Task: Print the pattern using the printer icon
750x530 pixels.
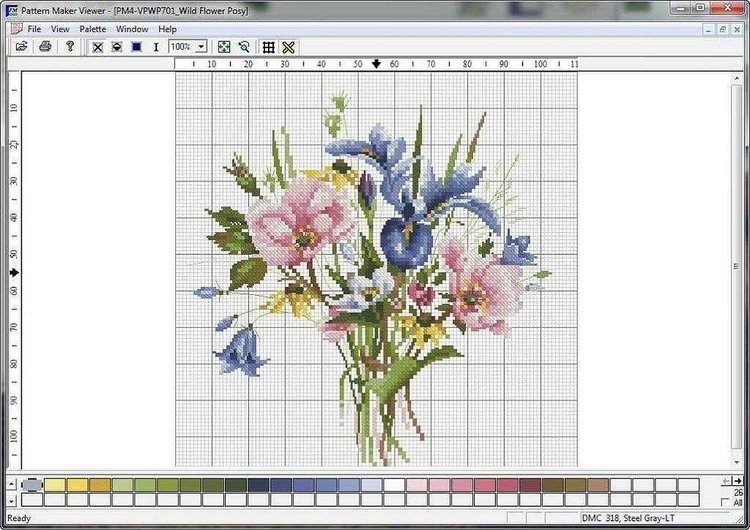Action: (45, 47)
